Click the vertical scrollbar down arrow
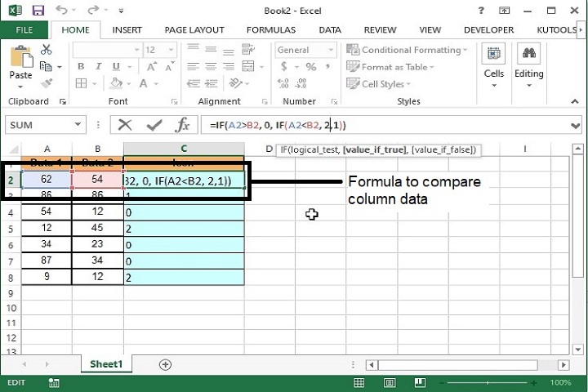Image resolution: width=588 pixels, height=392 pixels. pyautogui.click(x=577, y=350)
